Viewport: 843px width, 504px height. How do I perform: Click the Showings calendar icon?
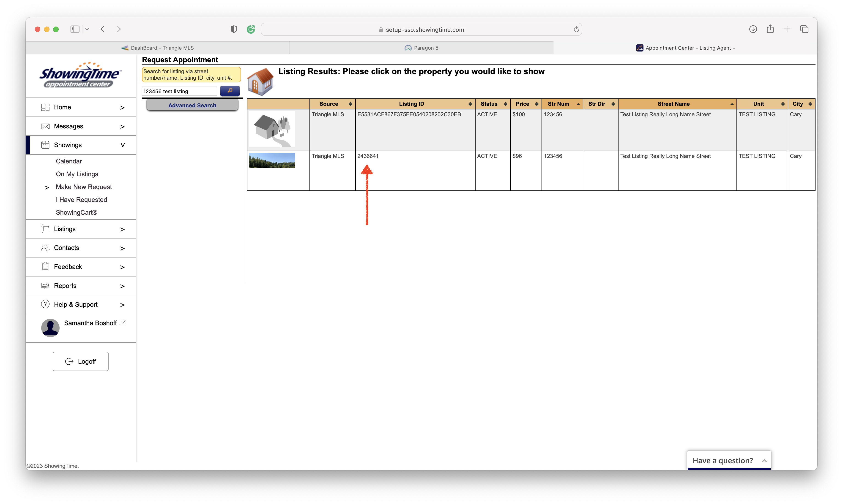pyautogui.click(x=45, y=145)
